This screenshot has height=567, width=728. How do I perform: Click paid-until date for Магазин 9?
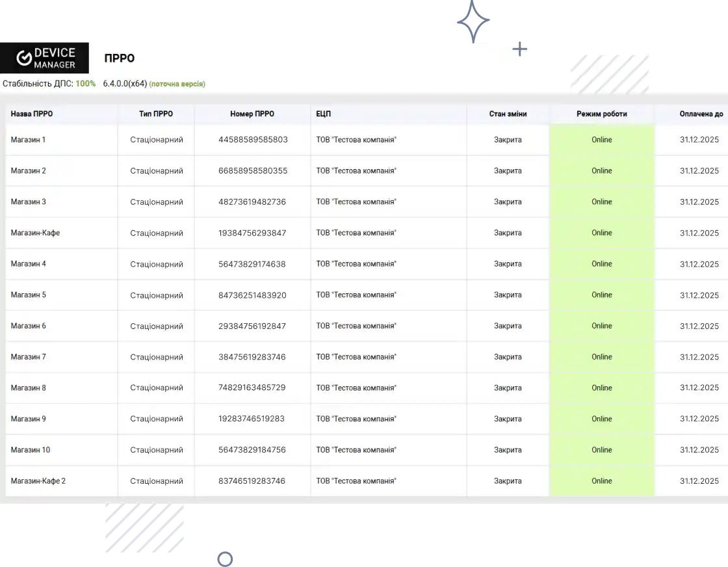pos(699,419)
